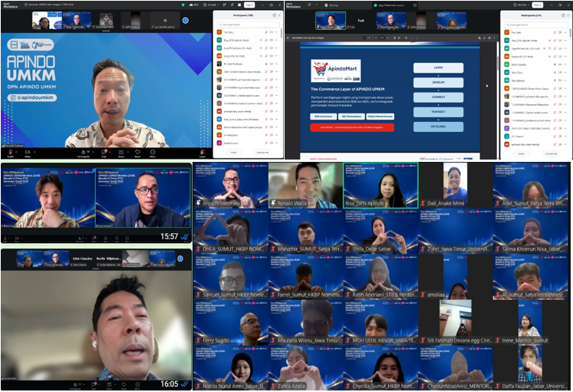Open Participants in top-left Zoom toolbar
573x392 pixels.
tap(84, 153)
